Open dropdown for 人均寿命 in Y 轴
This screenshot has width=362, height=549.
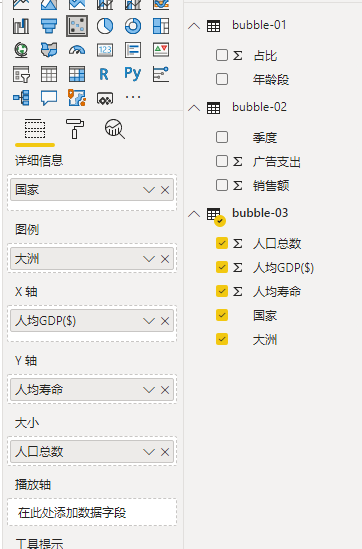tap(149, 390)
